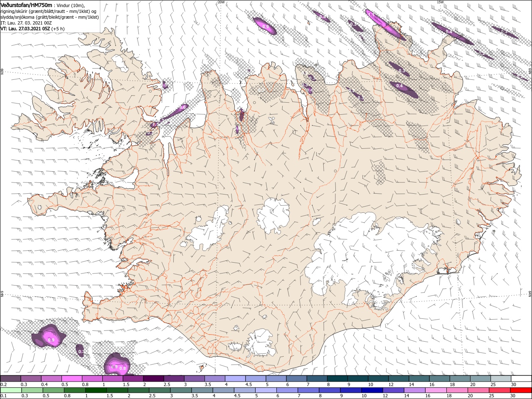
Task: Pick the light lavender 4 swatch in the upper legend row
Action: [235, 378]
